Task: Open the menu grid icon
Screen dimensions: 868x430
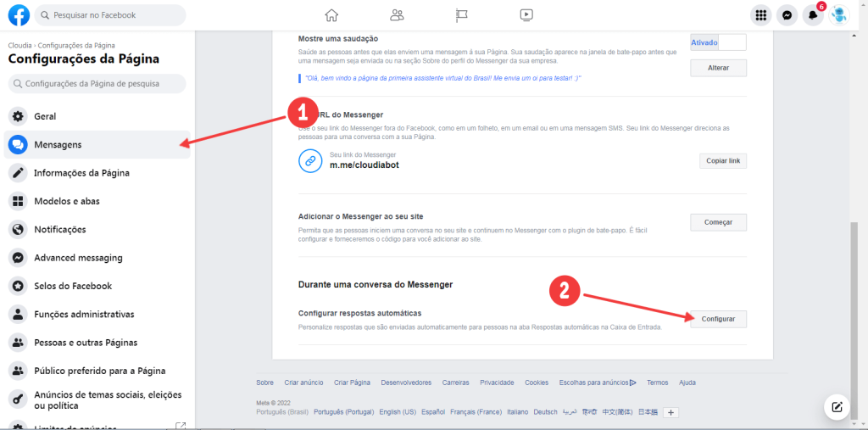Action: [760, 15]
